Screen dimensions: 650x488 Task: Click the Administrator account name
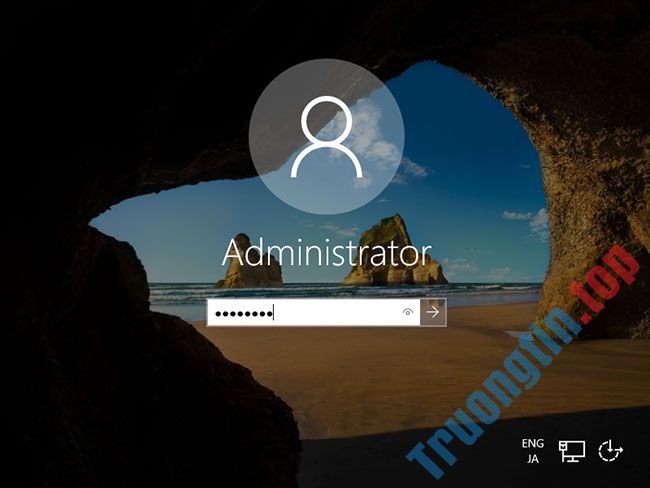(327, 254)
